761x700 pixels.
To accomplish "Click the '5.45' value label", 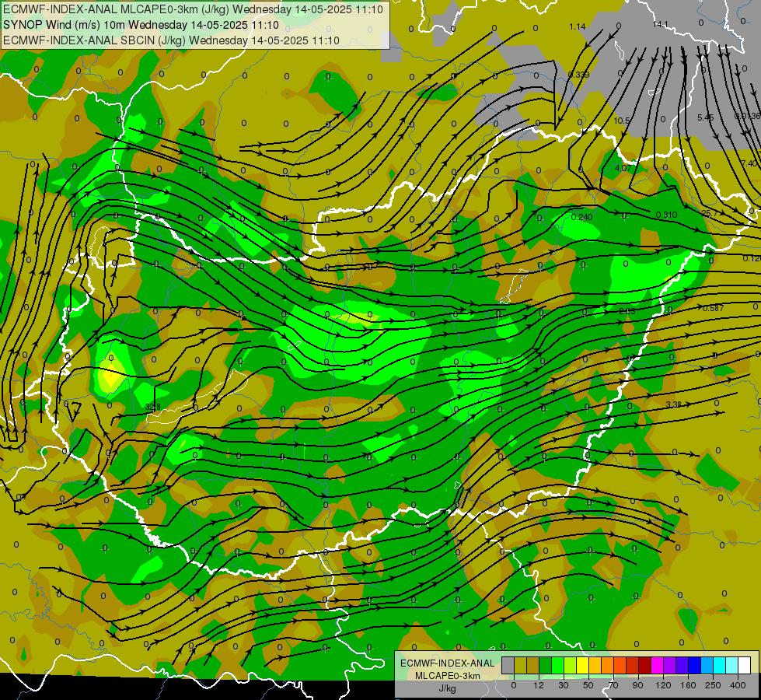I will (706, 117).
